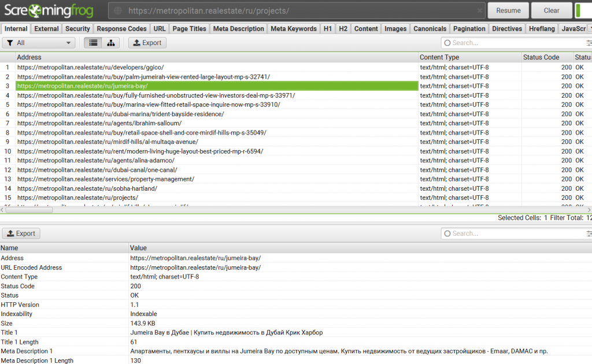Open the Hreflang tab
This screenshot has width=592, height=364.
[x=542, y=28]
